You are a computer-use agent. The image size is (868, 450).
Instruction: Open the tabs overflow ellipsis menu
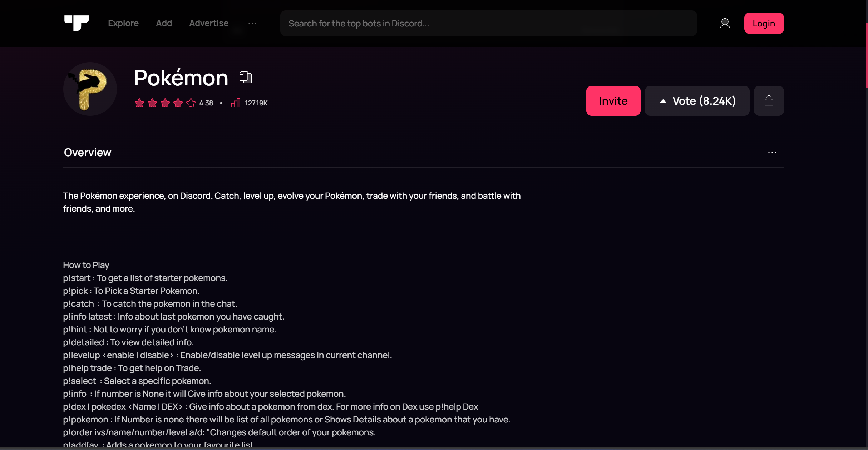tap(772, 153)
